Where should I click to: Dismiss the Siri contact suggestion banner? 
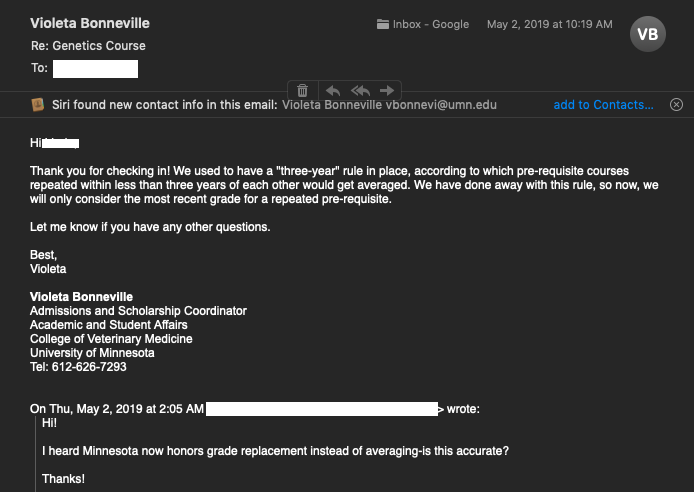pyautogui.click(x=676, y=104)
